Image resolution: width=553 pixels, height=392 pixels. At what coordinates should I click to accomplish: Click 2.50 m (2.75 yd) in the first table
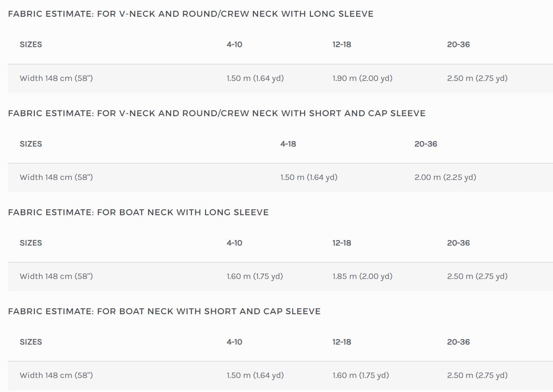click(x=477, y=78)
